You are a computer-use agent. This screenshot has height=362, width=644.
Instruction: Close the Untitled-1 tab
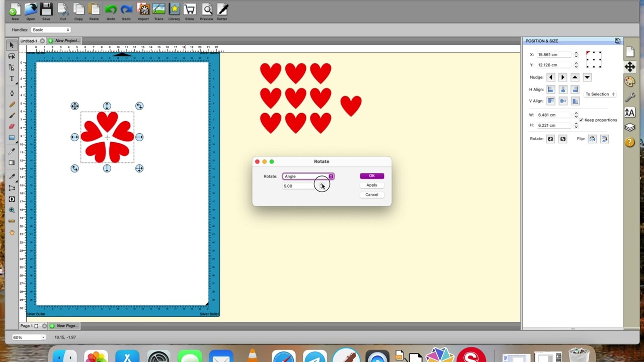click(x=43, y=41)
